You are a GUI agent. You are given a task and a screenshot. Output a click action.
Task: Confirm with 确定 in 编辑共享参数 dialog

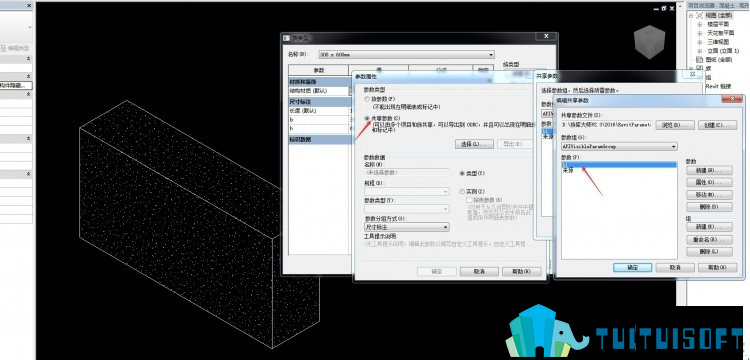tap(632, 267)
